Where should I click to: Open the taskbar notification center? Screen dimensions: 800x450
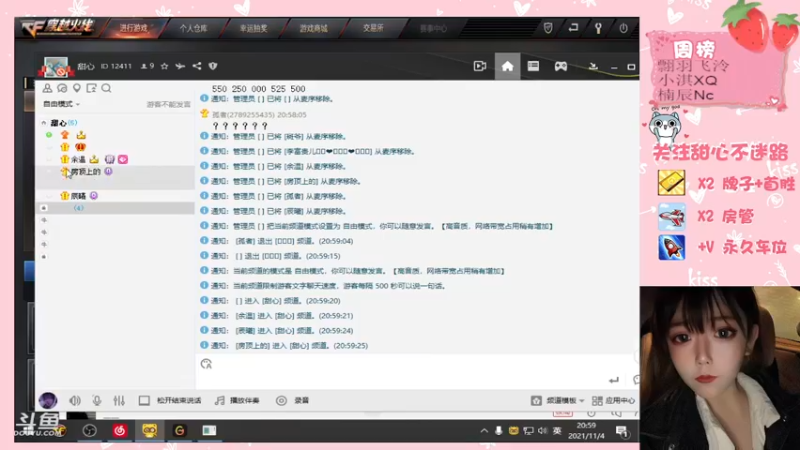622,432
